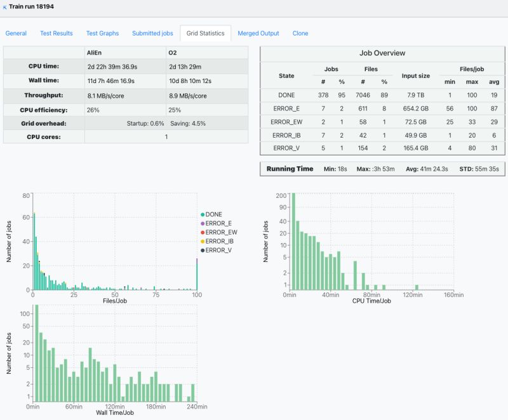Viewport: 508px width, 420px height.
Task: Select the ERROR_V state in the overview table
Action: 286,148
